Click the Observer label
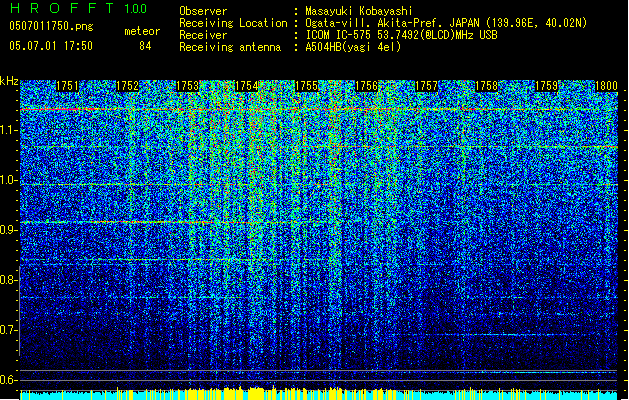The image size is (629, 400). 203,11
